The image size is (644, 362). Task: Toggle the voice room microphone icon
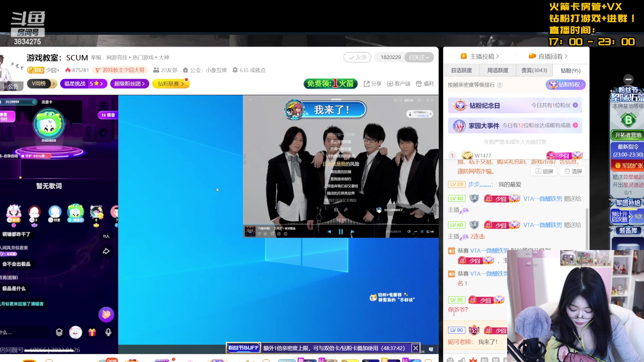(x=108, y=332)
